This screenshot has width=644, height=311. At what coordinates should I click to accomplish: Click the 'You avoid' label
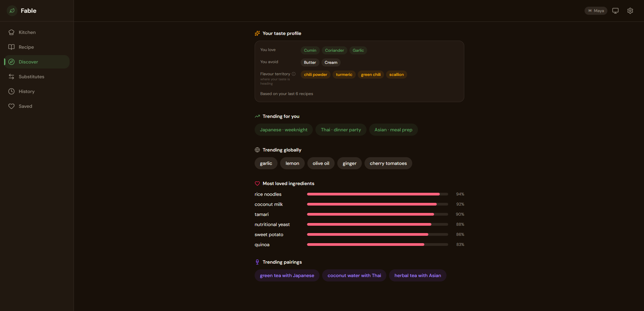click(269, 62)
